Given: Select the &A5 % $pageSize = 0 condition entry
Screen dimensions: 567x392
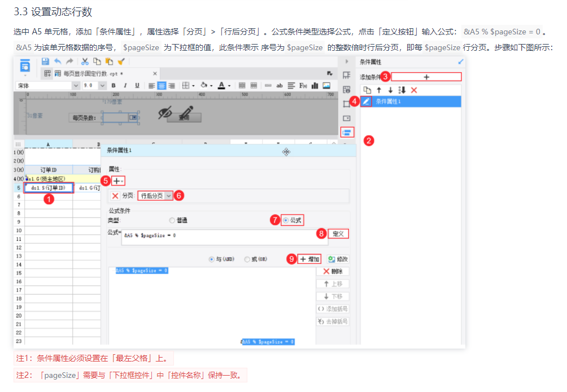Looking at the screenshot, I should tap(142, 271).
